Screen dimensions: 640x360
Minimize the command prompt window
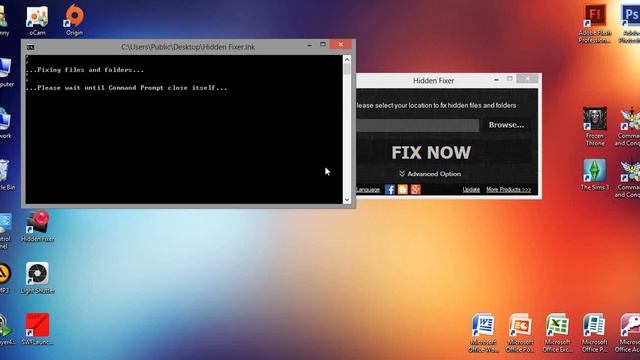[309, 45]
